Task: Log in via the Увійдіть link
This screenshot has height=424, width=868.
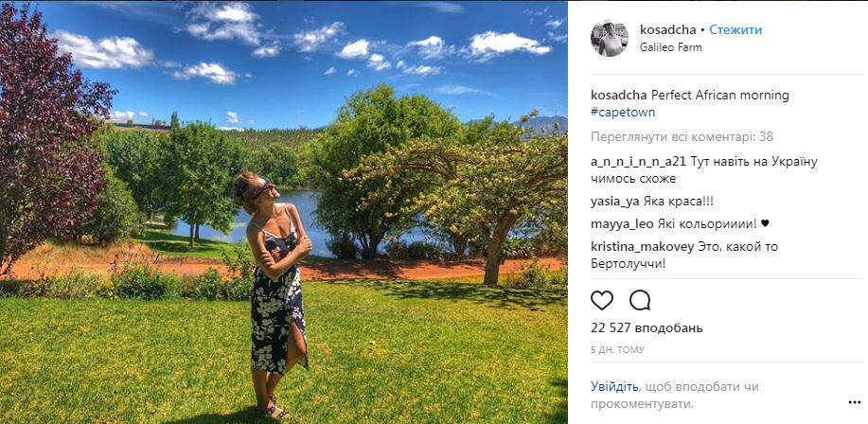Action: click(614, 386)
